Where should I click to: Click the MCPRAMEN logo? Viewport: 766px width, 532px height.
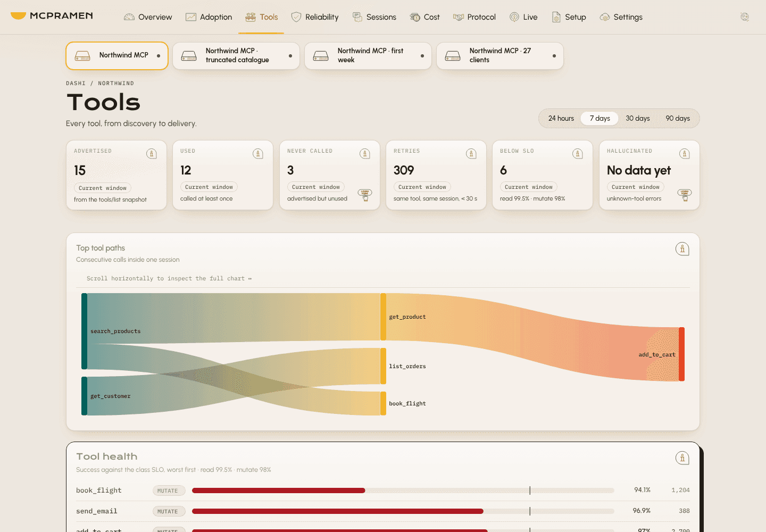[52, 16]
